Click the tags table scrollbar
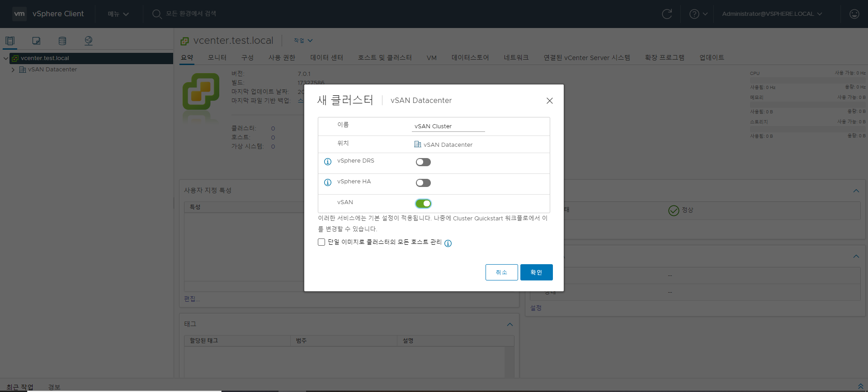The image size is (868, 392). [x=509, y=362]
